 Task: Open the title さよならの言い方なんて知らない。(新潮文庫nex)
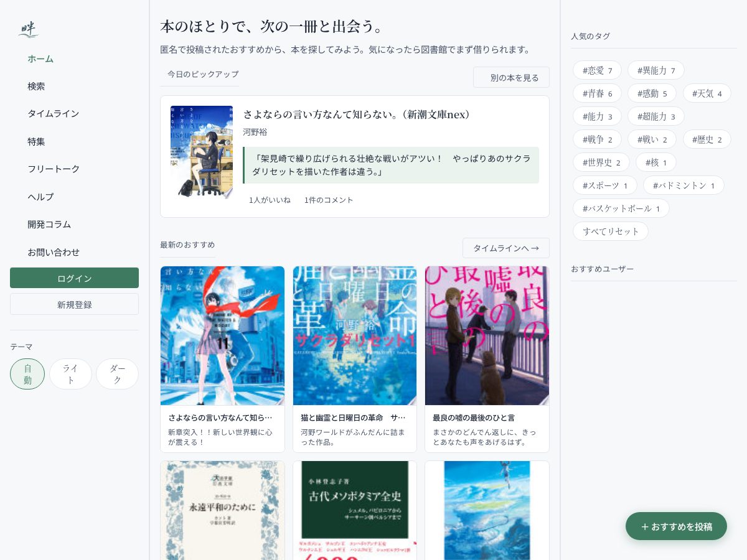click(x=358, y=114)
